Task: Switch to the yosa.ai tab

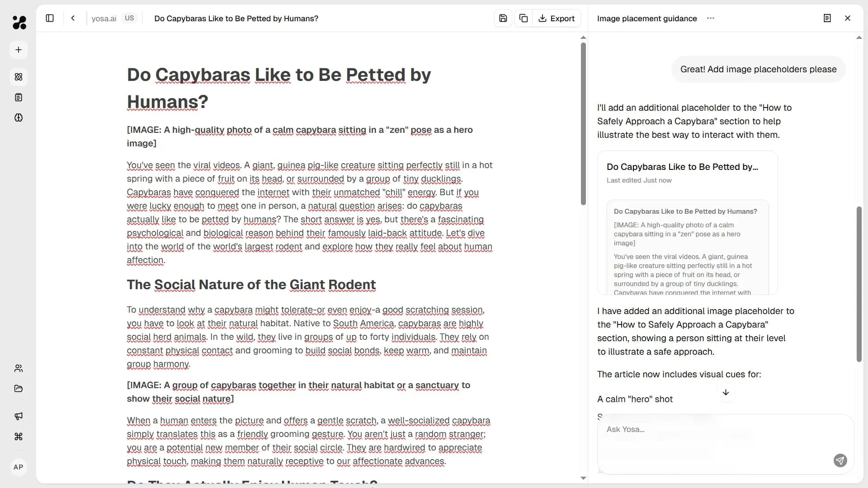Action: 104,19
